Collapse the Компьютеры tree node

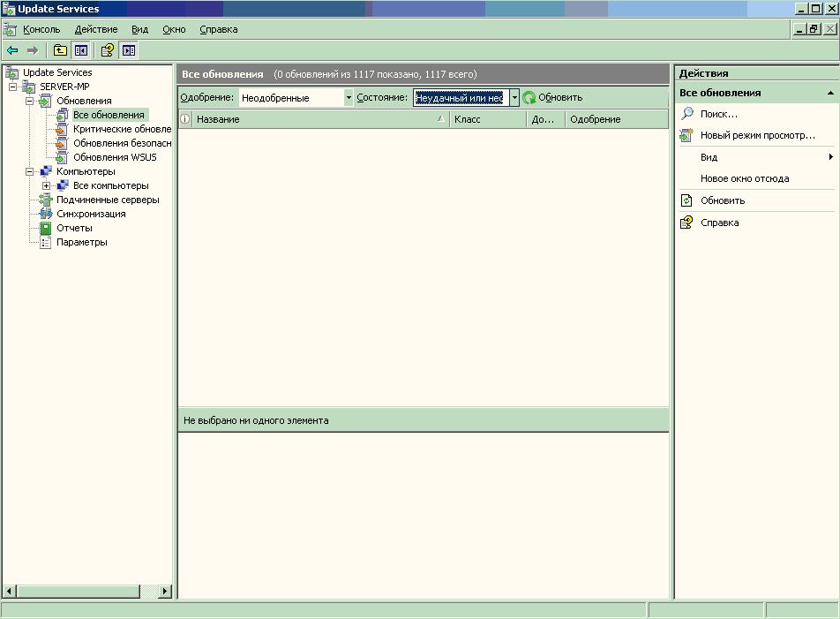point(29,171)
